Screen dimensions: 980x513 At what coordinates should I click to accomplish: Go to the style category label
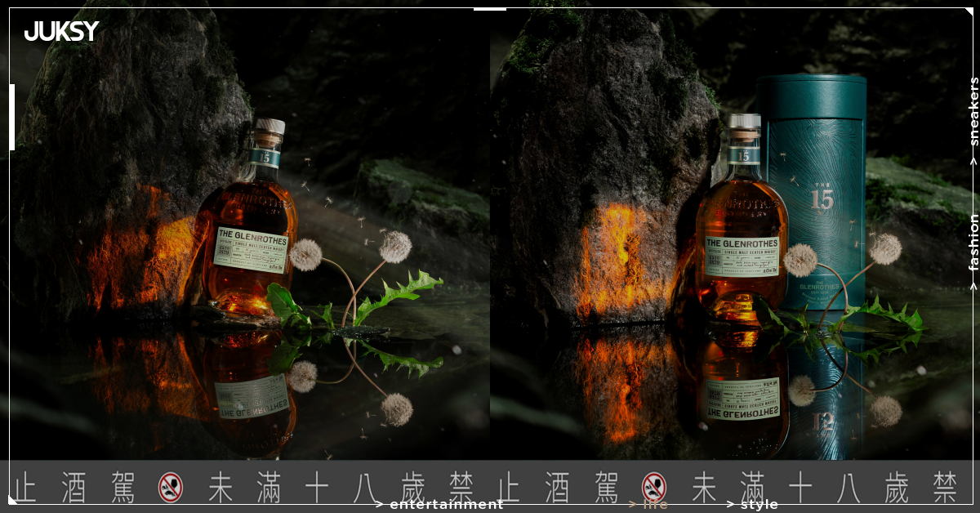tap(752, 505)
